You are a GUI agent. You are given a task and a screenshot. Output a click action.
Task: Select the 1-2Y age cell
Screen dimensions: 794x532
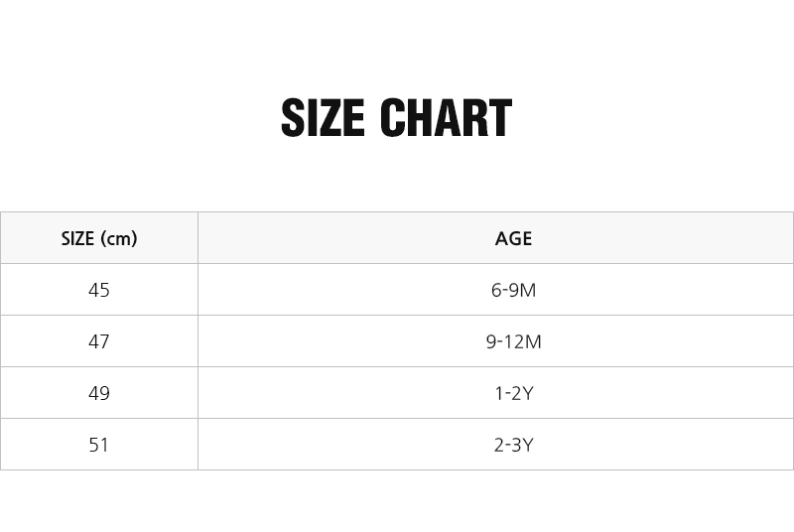tap(513, 393)
